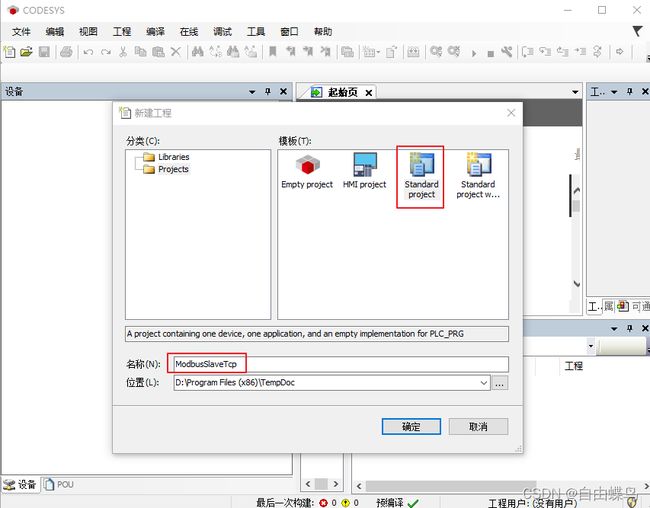Open the 窗口 menu
The width and height of the screenshot is (650, 508).
click(x=289, y=32)
